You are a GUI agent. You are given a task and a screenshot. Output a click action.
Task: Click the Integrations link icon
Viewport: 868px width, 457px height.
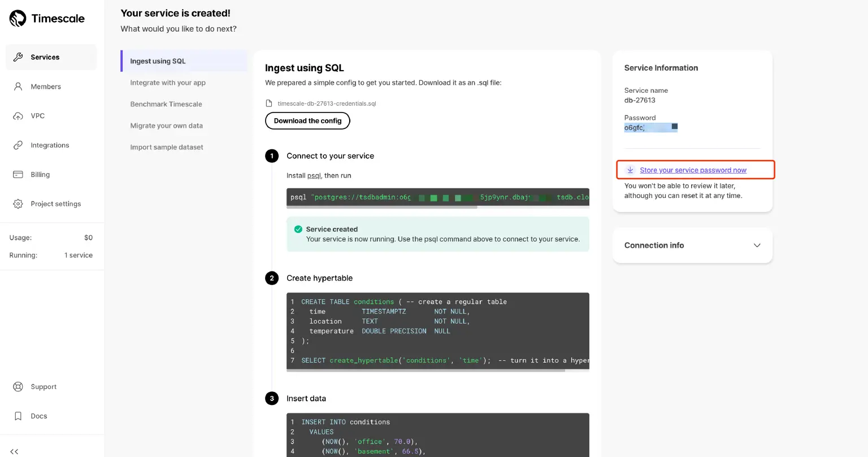(18, 145)
